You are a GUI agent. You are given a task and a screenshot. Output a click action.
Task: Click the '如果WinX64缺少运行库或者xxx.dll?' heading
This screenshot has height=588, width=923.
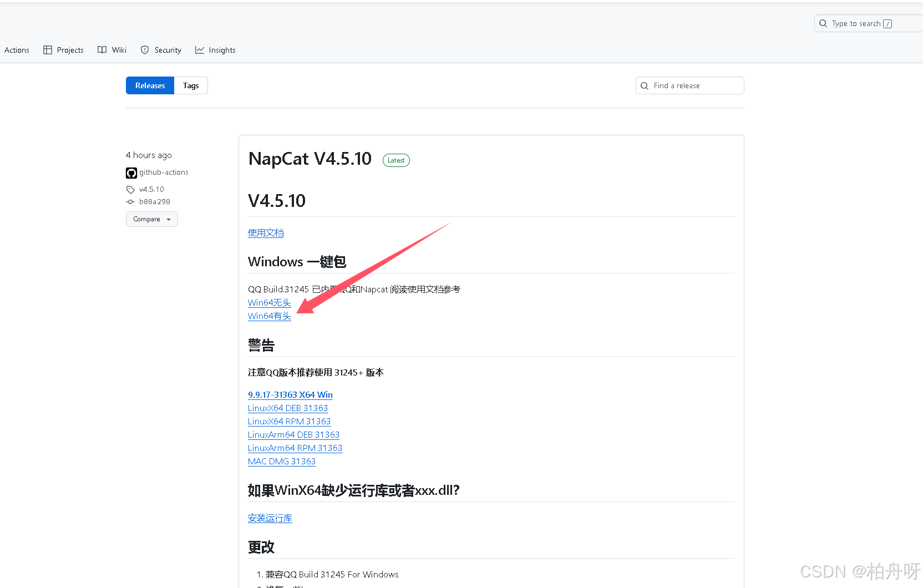(354, 490)
